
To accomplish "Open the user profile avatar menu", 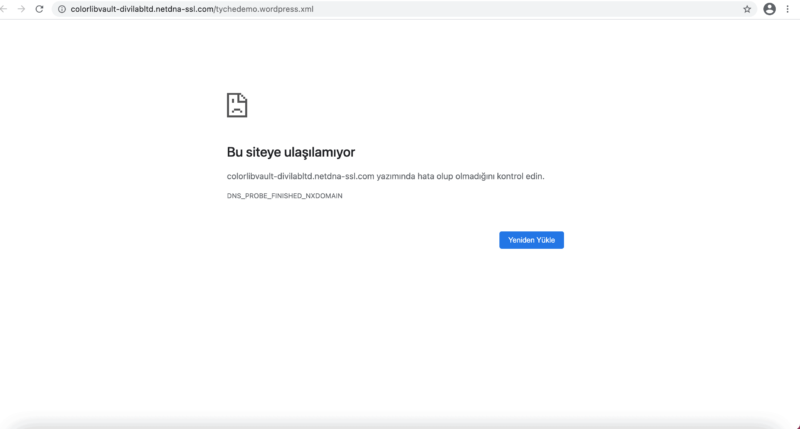I will tap(769, 9).
